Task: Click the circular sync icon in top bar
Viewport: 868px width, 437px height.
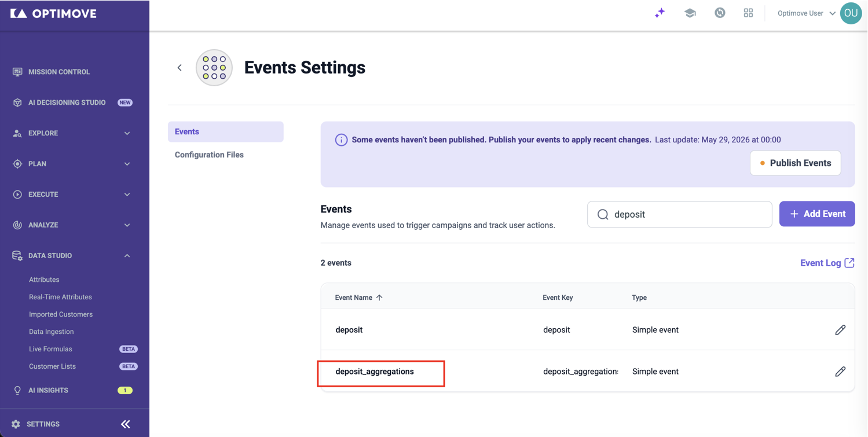Action: [x=720, y=13]
